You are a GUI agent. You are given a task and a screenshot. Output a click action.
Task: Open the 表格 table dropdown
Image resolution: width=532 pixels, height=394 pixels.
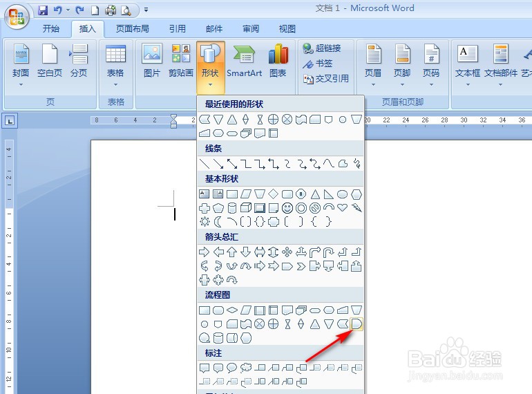(115, 65)
